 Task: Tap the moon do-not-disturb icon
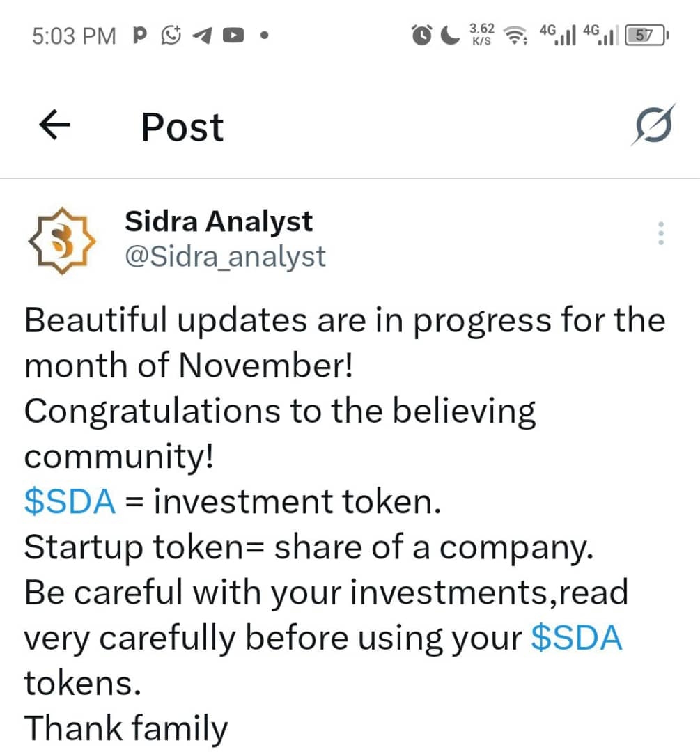[x=451, y=35]
